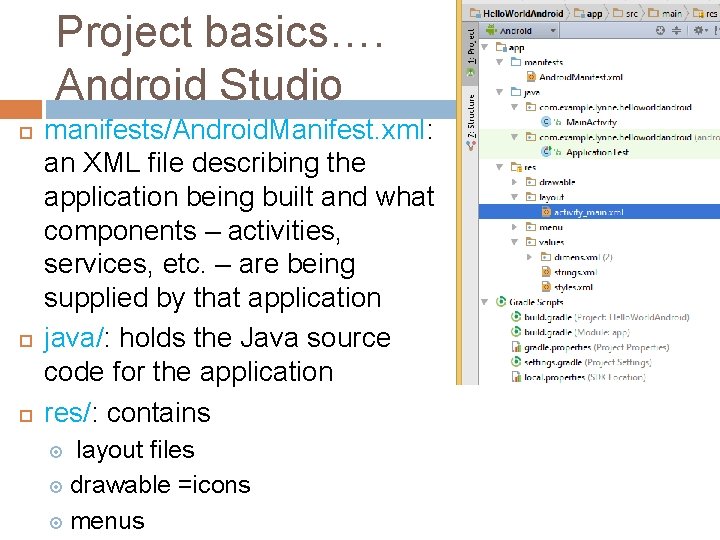Click the java folder icon
720x540 pixels.
point(516,92)
